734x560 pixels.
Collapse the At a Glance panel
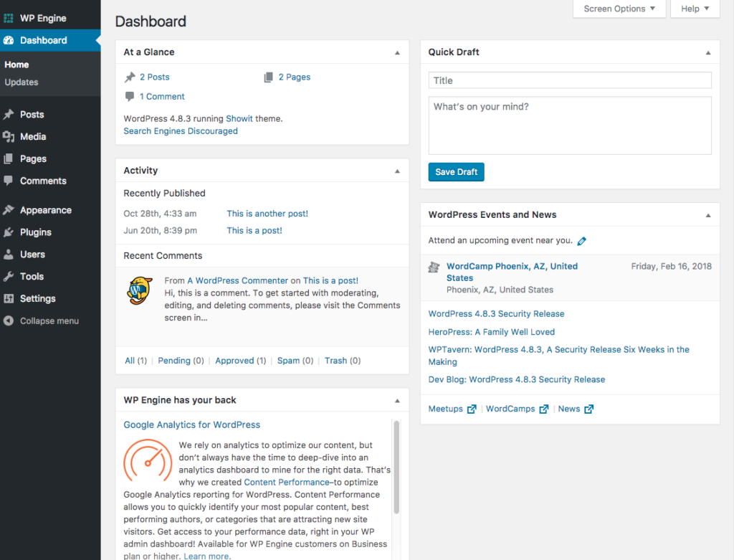[x=397, y=52]
